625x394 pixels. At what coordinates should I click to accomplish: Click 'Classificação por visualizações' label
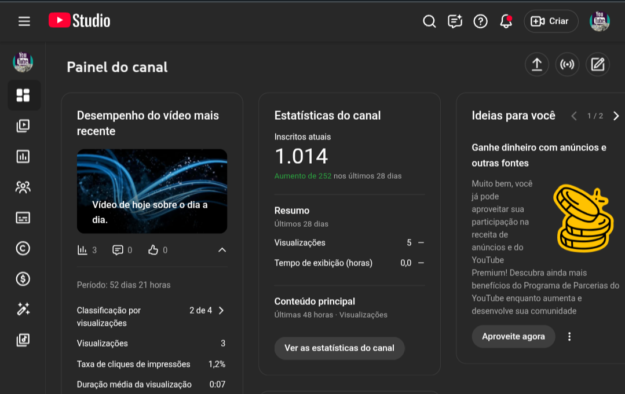(109, 317)
